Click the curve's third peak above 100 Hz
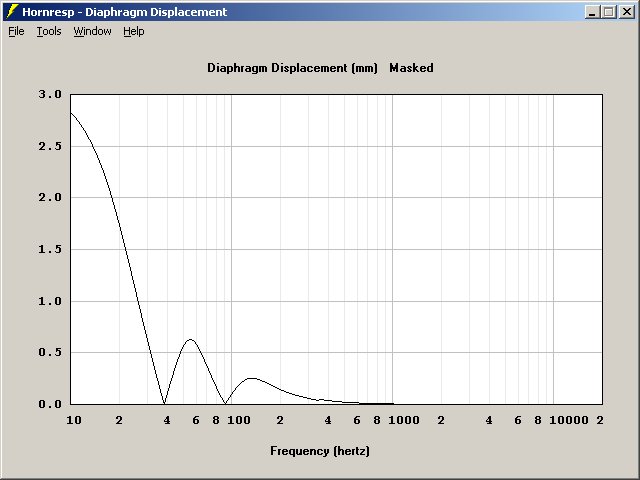Image resolution: width=640 pixels, height=480 pixels. coord(252,378)
